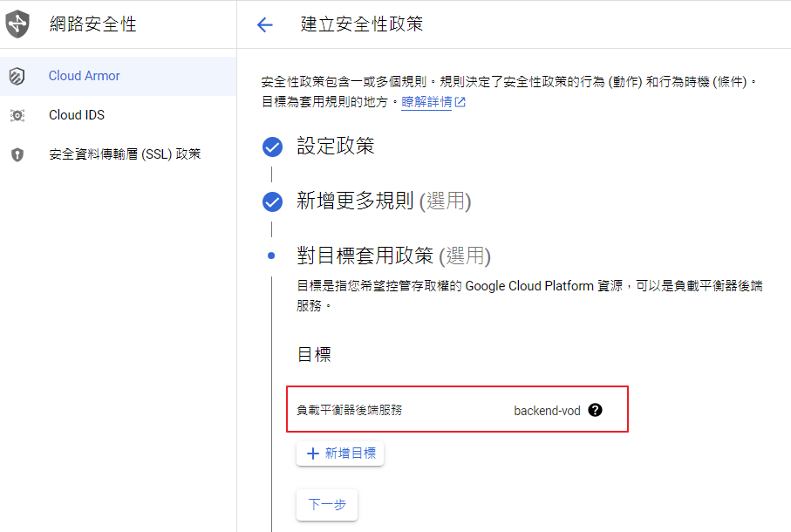The width and height of the screenshot is (791, 532).
Task: Click the external-link icon after 瞭解詳情
Action: click(x=460, y=102)
